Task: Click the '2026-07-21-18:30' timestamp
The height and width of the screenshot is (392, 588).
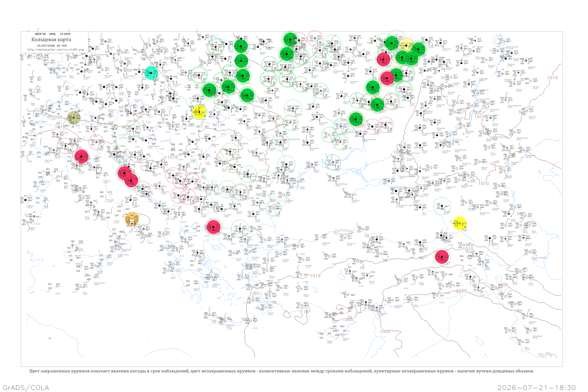Action: click(537, 388)
